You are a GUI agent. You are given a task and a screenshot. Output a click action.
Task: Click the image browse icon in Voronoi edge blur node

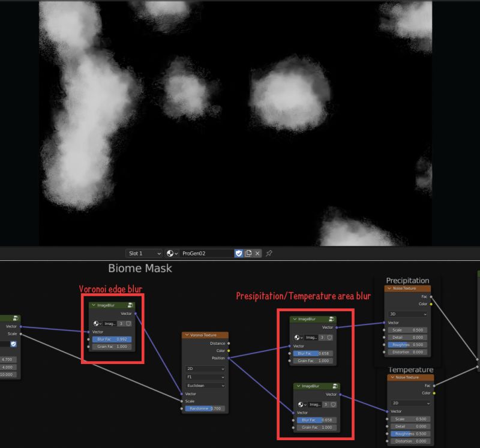tap(95, 323)
